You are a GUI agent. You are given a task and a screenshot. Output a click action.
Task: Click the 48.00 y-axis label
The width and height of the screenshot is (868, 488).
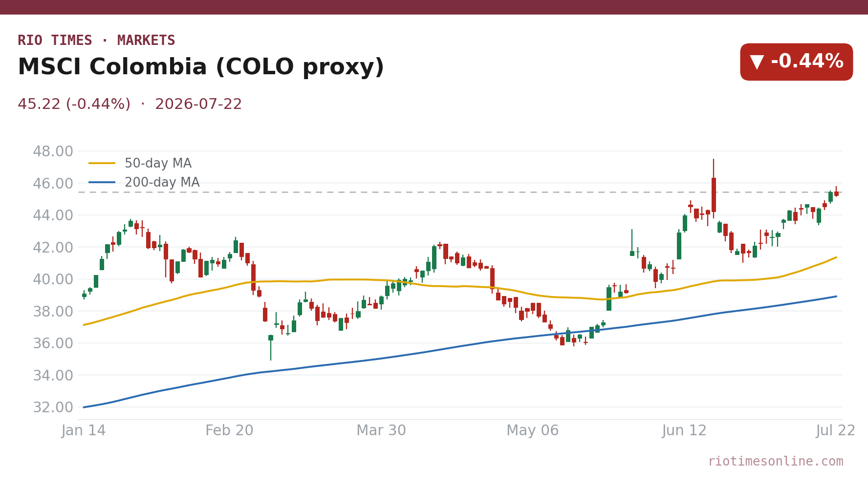53,151
